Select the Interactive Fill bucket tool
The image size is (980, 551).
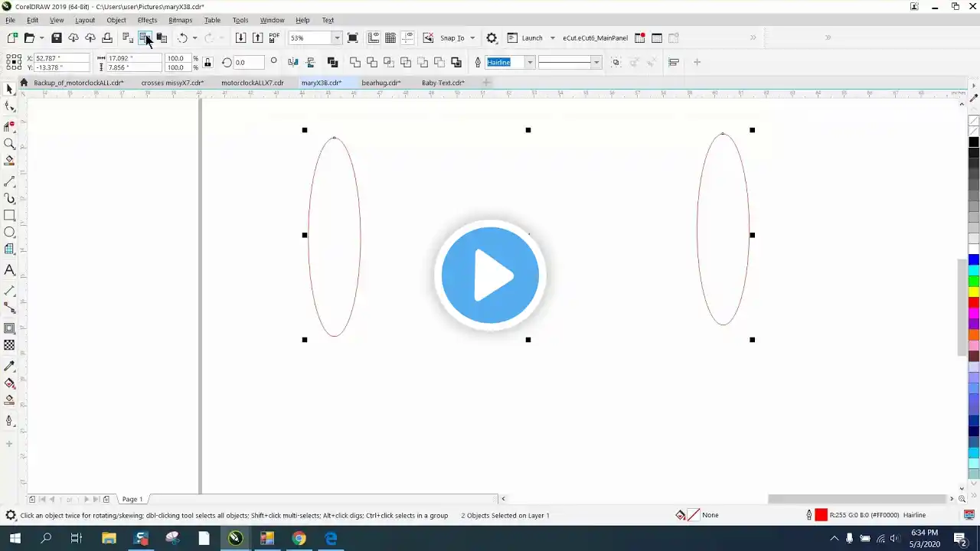(x=9, y=383)
